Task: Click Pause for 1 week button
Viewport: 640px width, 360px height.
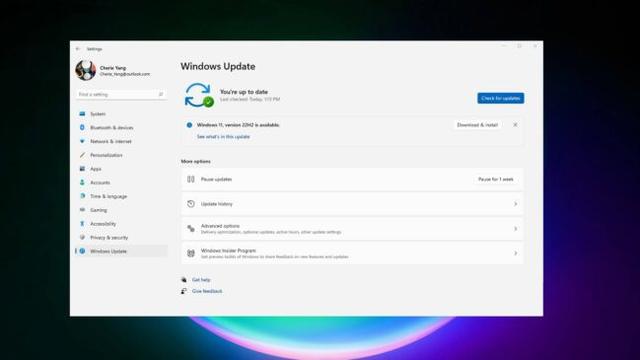Action: point(496,179)
